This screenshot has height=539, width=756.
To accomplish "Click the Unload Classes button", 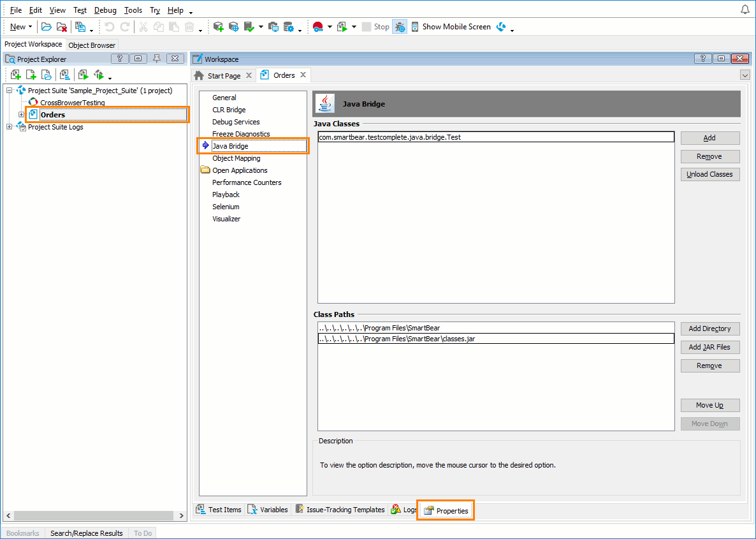I will click(x=709, y=175).
